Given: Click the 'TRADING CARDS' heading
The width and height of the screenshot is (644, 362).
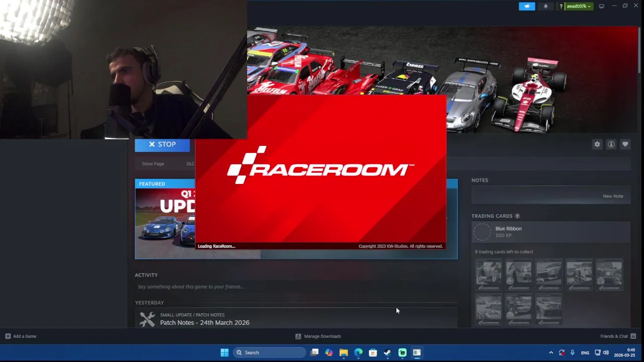Looking at the screenshot, I should coord(492,216).
